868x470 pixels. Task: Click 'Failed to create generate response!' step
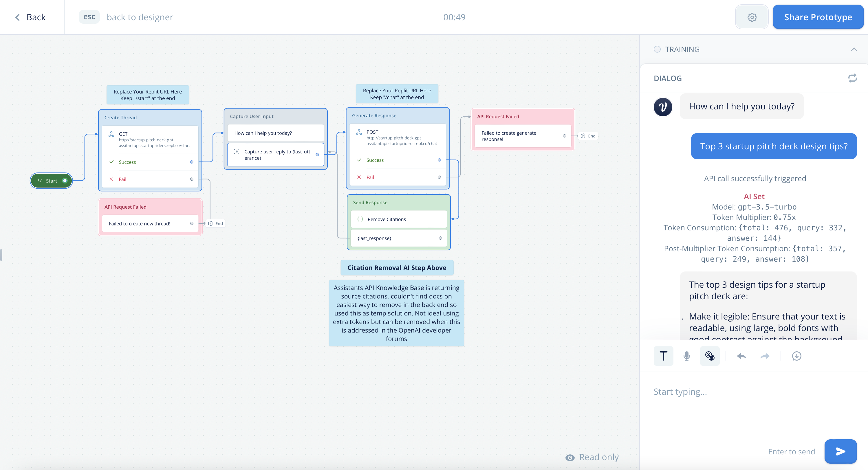(523, 136)
